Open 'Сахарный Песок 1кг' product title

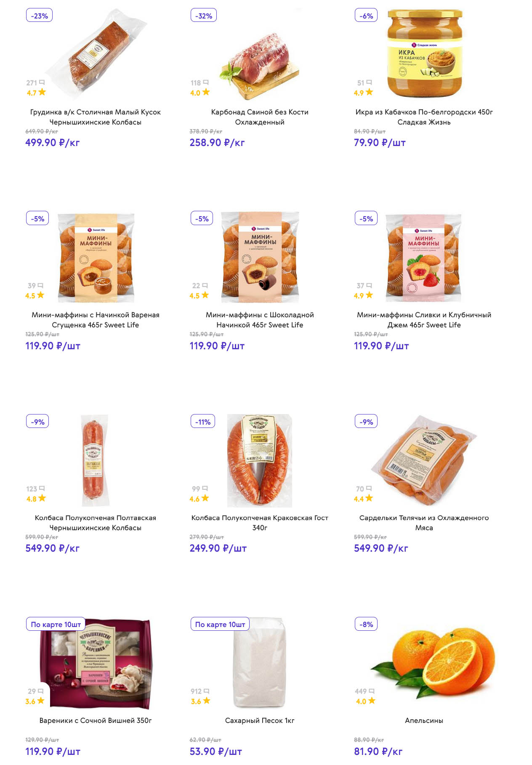pyautogui.click(x=260, y=720)
